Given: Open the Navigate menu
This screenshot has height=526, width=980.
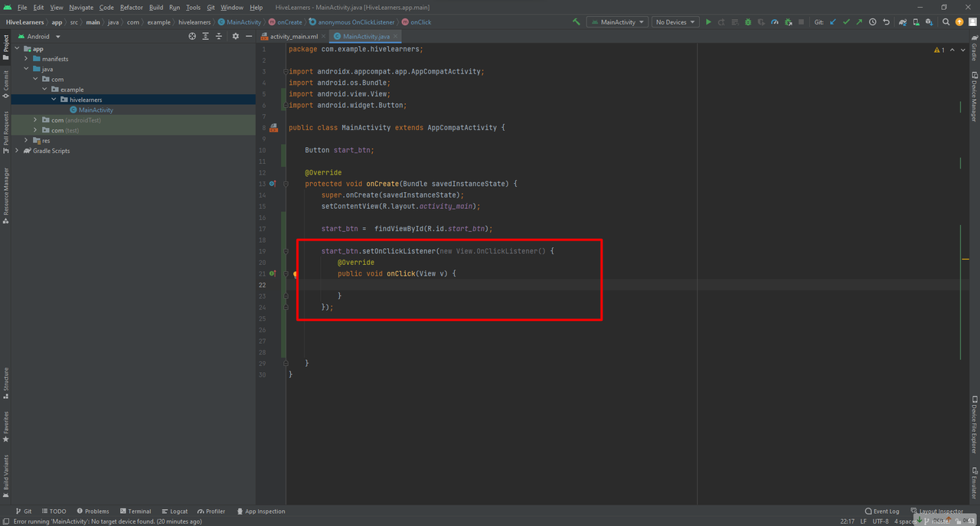Looking at the screenshot, I should tap(81, 8).
